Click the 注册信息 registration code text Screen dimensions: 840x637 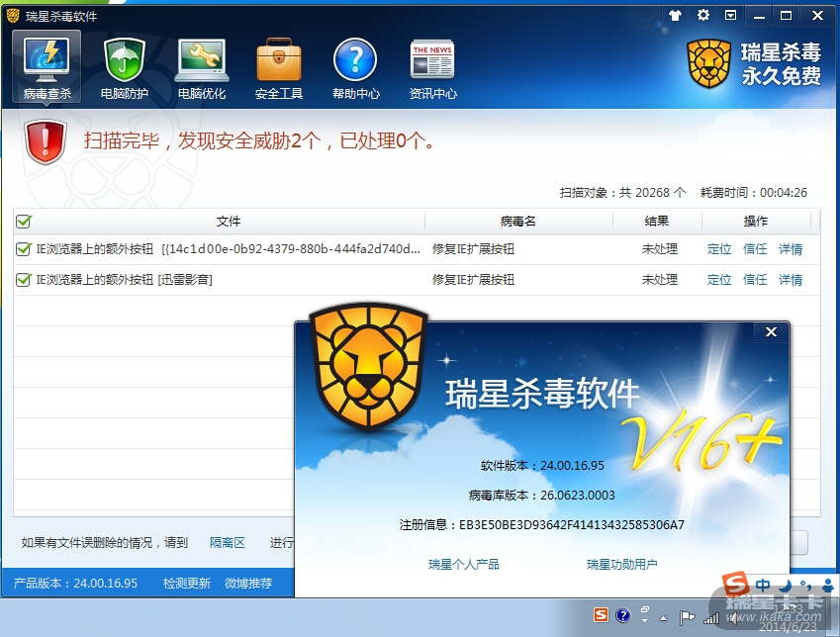click(x=541, y=524)
